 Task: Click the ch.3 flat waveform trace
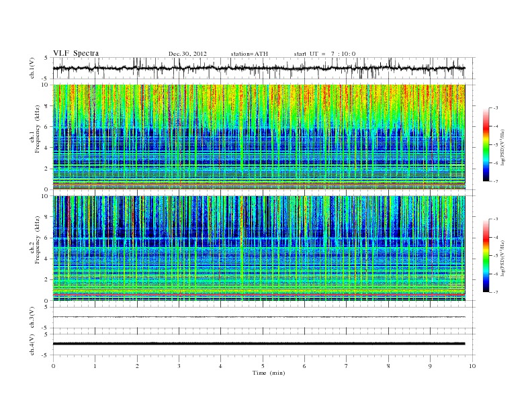point(259,317)
